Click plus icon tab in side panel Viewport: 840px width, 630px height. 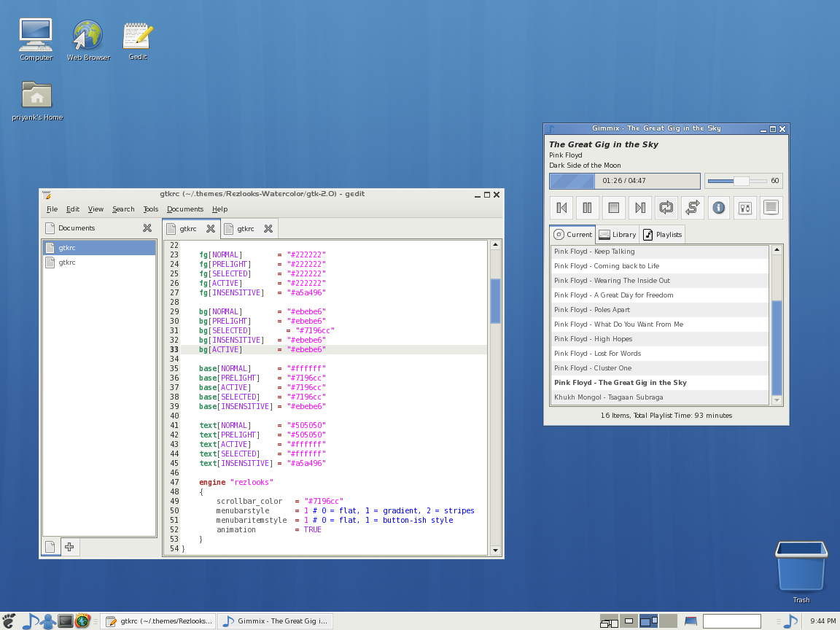(70, 547)
